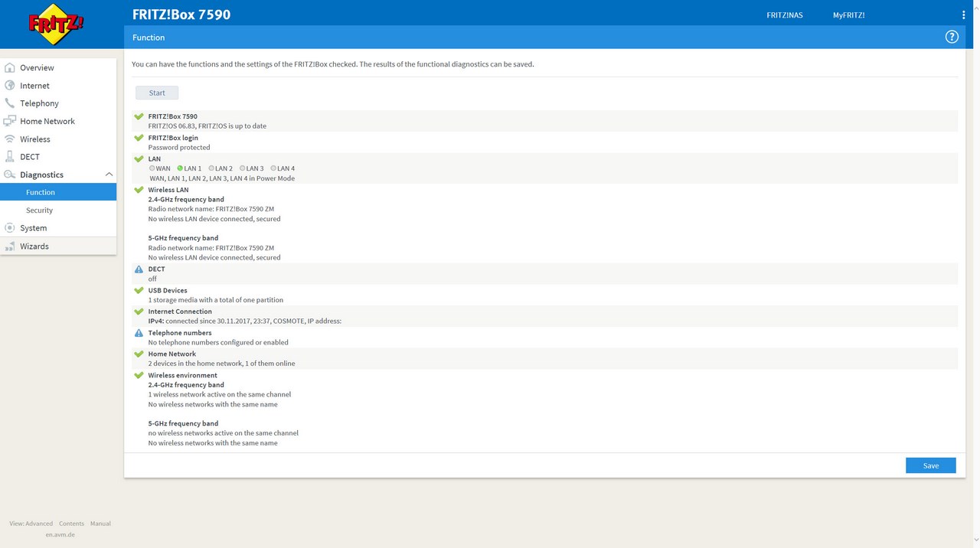Click green check beside LAN row
Image resolution: width=980 pixels, height=548 pixels.
pyautogui.click(x=139, y=159)
